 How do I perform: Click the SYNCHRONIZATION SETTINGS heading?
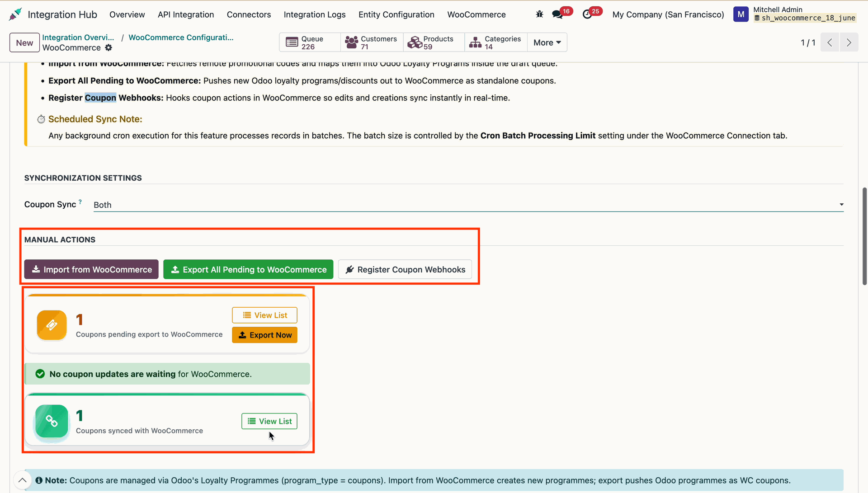click(83, 178)
